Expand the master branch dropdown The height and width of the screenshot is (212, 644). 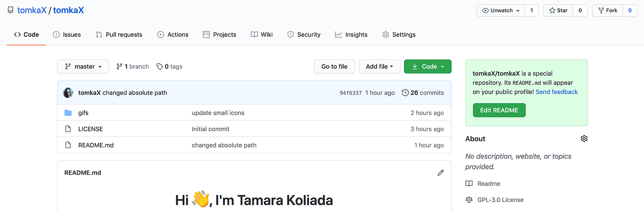(83, 66)
